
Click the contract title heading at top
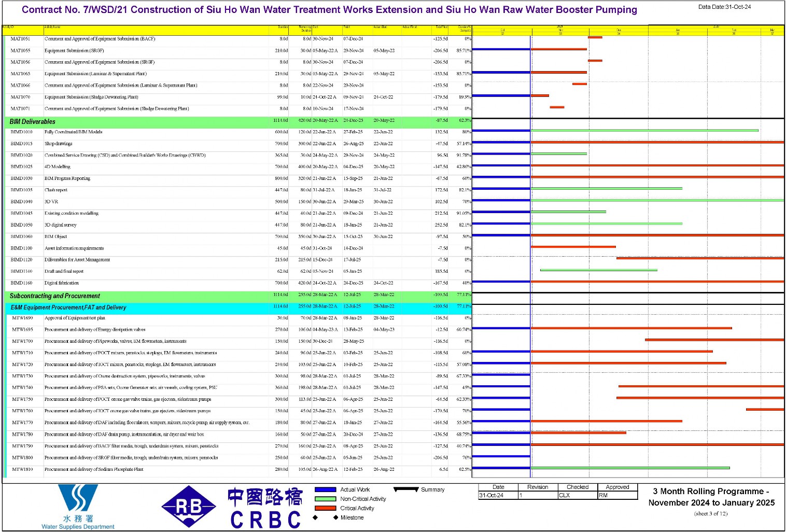point(329,9)
